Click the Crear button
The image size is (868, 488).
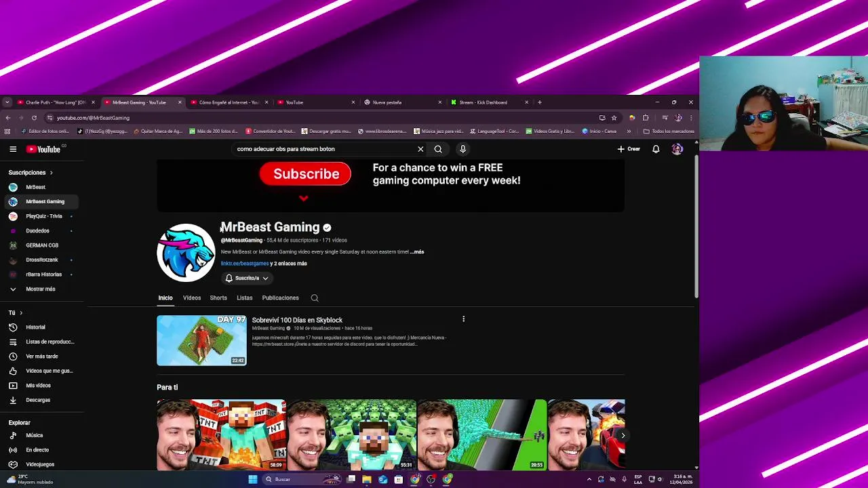click(x=629, y=149)
